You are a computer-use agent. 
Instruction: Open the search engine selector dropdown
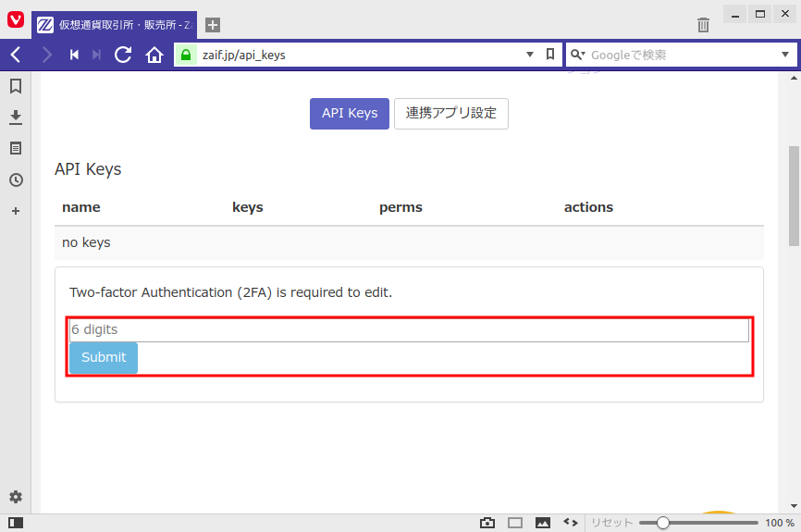[x=578, y=55]
